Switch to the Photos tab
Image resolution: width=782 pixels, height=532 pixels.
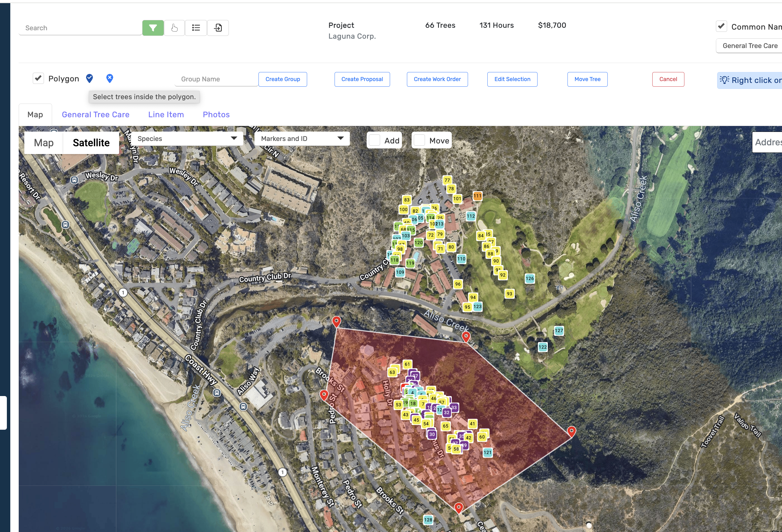[216, 114]
